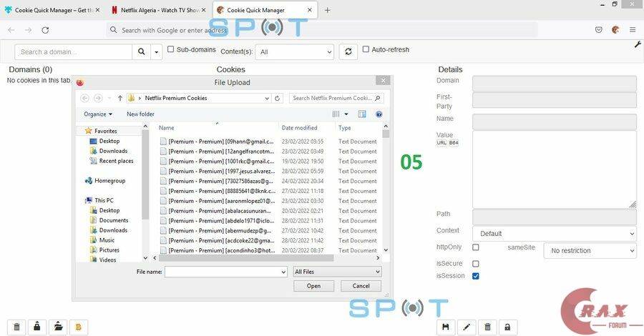
Task: Click the URL decode badge under Value
Action: 441,143
